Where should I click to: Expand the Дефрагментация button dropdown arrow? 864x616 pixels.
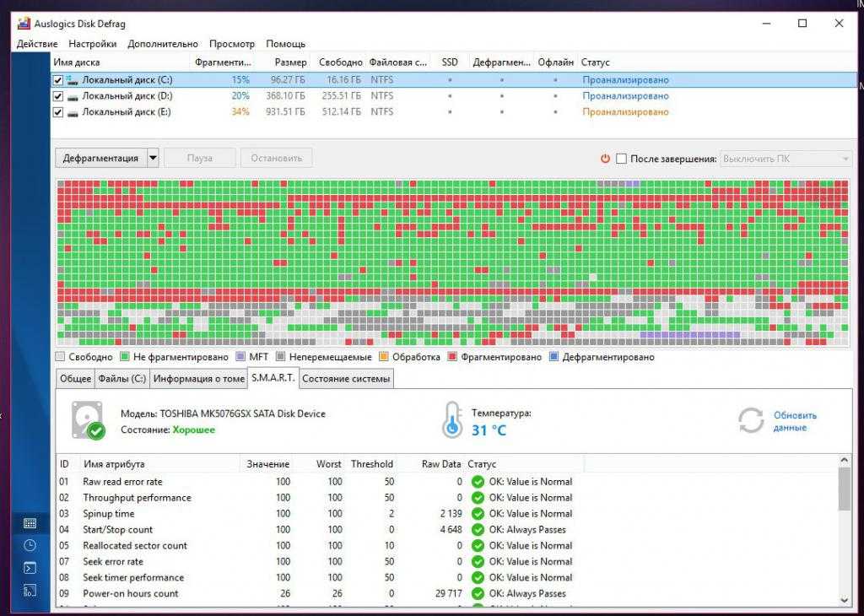click(x=153, y=158)
